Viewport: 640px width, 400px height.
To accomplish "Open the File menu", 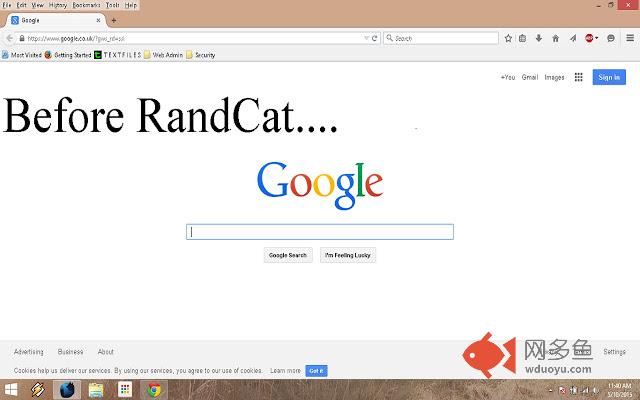I will 7,5.
